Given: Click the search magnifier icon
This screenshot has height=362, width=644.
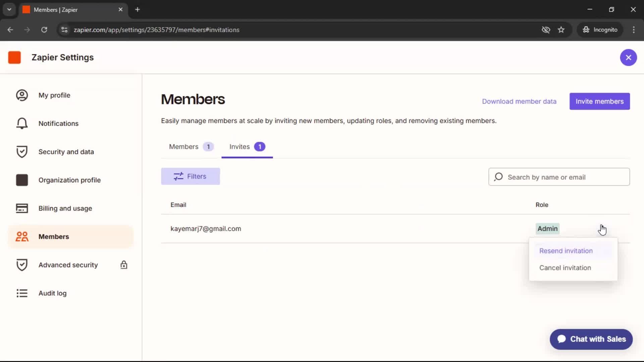Looking at the screenshot, I should pos(498,177).
